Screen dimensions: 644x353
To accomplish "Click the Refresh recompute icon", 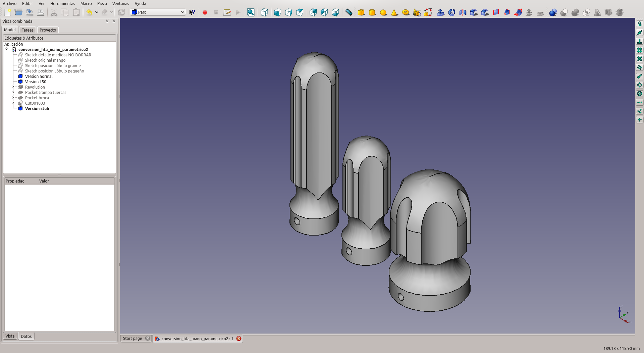I will (121, 12).
